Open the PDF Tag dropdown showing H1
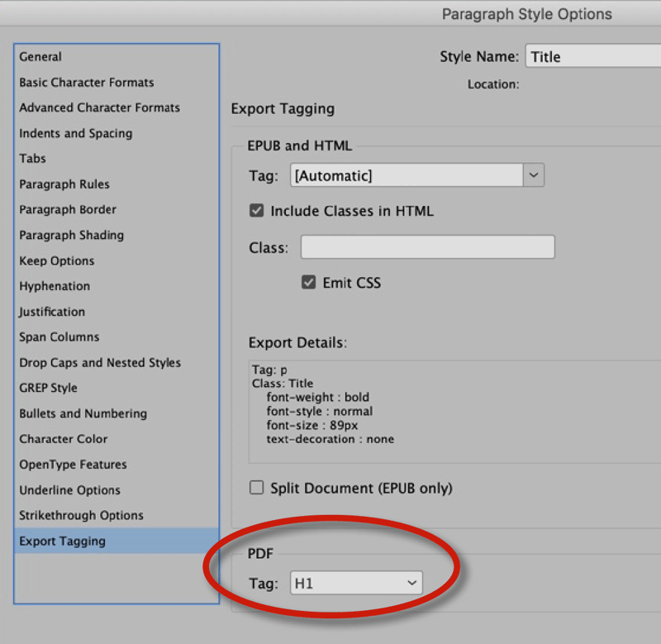Image resolution: width=661 pixels, height=644 pixels. (x=356, y=583)
